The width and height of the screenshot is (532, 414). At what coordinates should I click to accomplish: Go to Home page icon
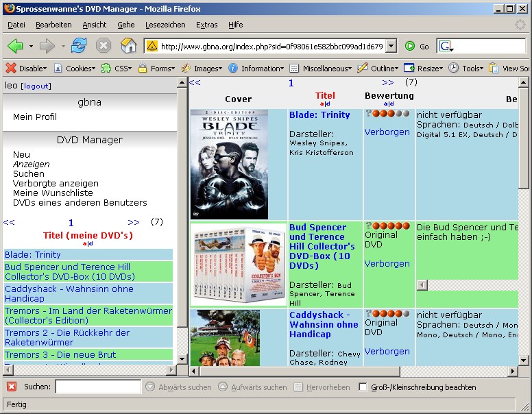coord(129,45)
